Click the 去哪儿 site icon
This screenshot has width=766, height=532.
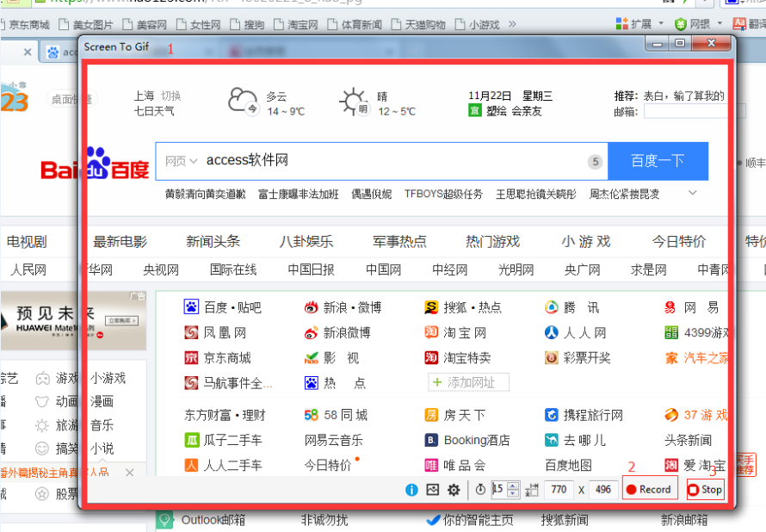(551, 440)
